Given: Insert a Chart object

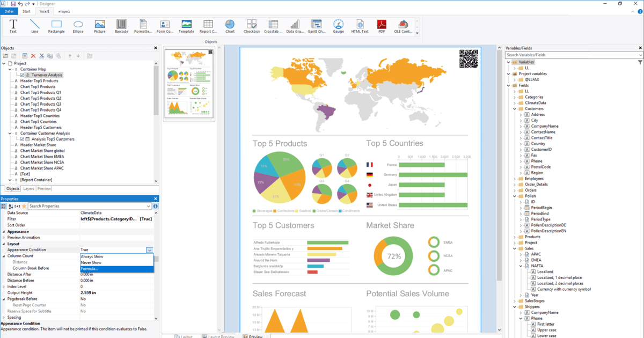Looking at the screenshot, I should pyautogui.click(x=230, y=26).
